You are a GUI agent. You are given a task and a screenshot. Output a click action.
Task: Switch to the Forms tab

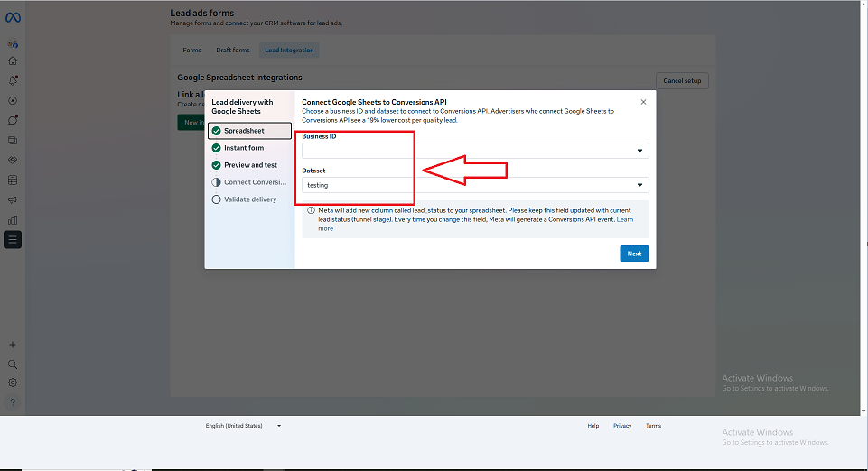click(x=191, y=51)
